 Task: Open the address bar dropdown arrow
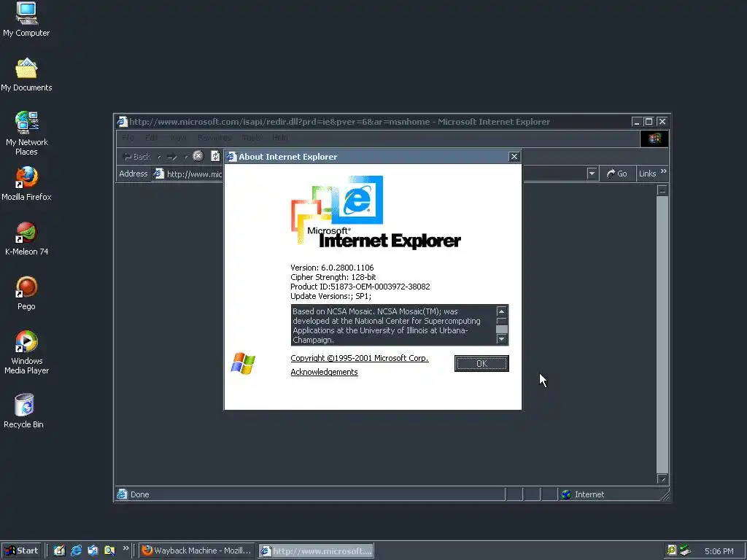tap(592, 174)
